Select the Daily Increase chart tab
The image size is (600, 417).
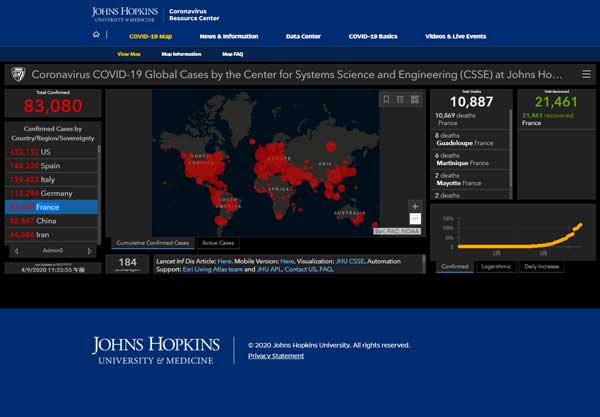(541, 267)
